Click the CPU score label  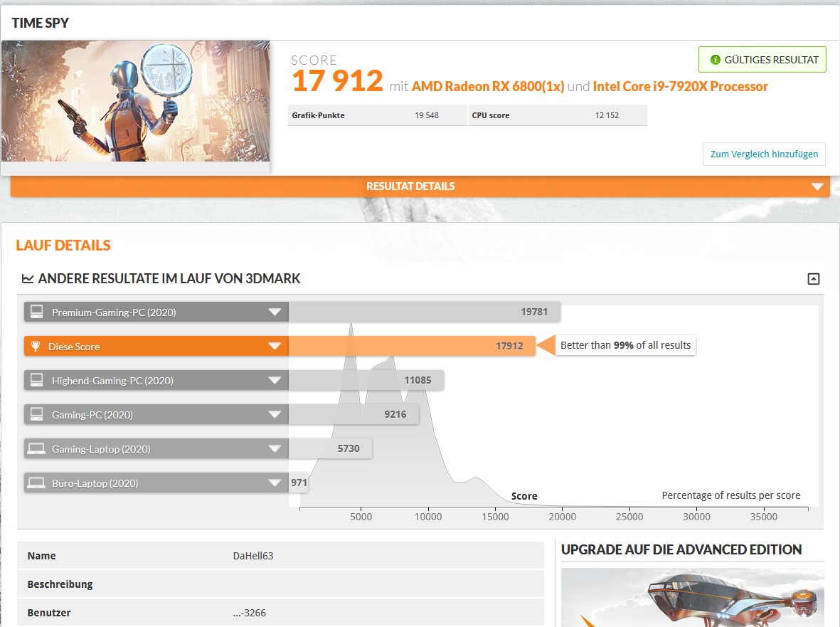point(490,115)
